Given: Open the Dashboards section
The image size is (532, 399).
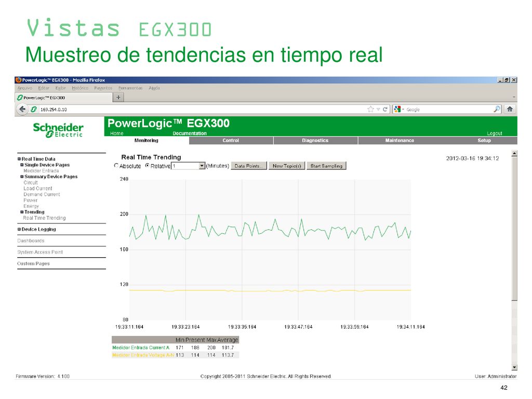Looking at the screenshot, I should pos(31,241).
